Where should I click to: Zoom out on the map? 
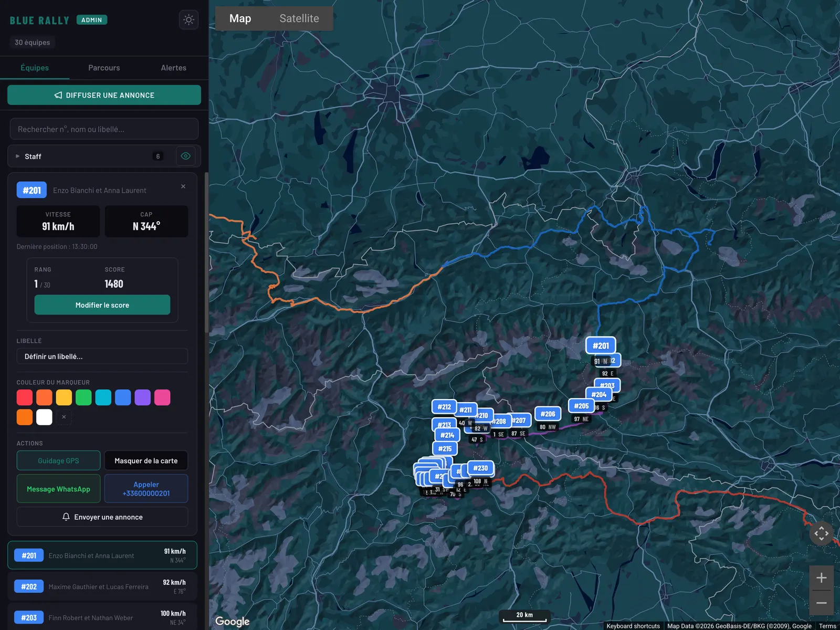click(x=822, y=603)
